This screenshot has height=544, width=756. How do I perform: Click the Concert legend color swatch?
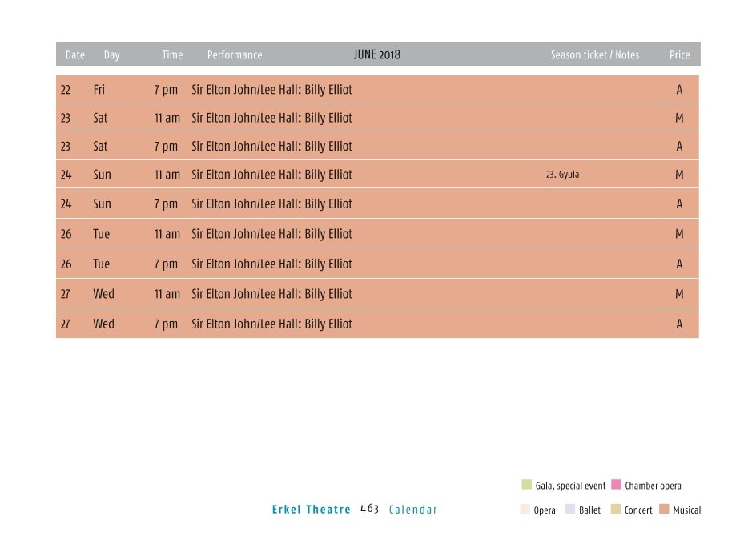615,509
